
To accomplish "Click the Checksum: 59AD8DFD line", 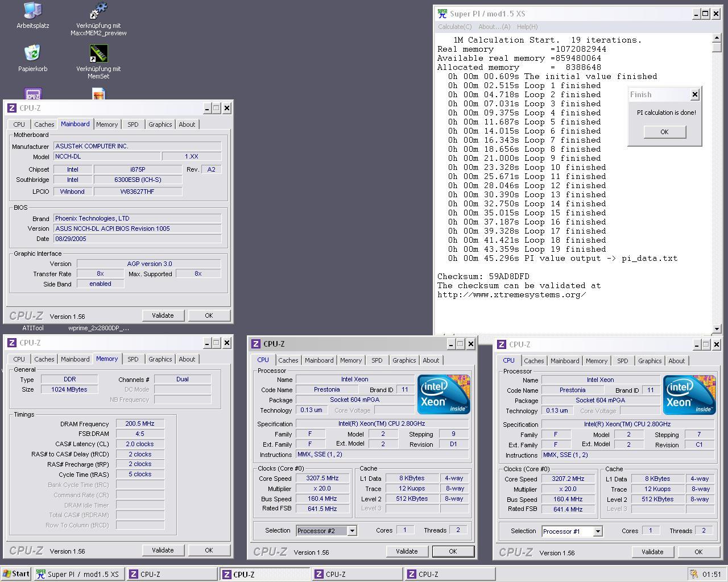I will [483, 276].
